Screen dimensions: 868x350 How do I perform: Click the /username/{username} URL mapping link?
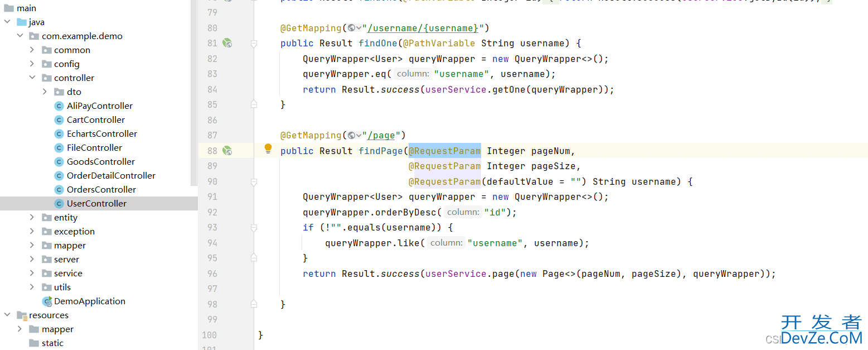click(x=423, y=28)
